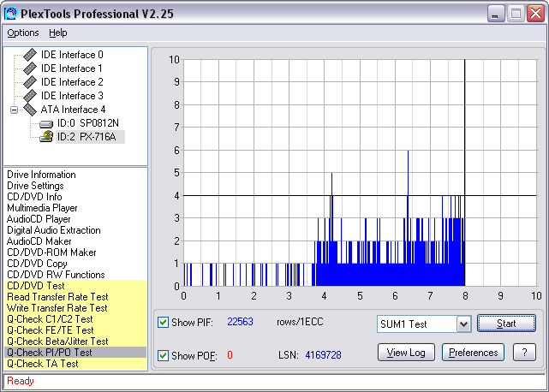Start the PI/PO test
This screenshot has height=392, width=549.
click(x=506, y=324)
